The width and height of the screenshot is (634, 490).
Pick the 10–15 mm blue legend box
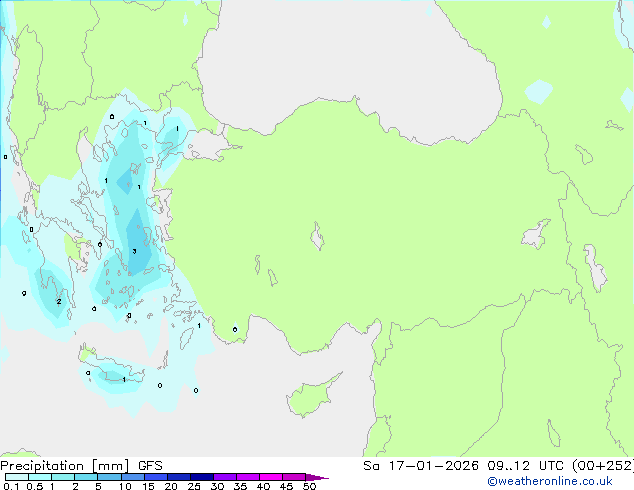tap(132, 477)
